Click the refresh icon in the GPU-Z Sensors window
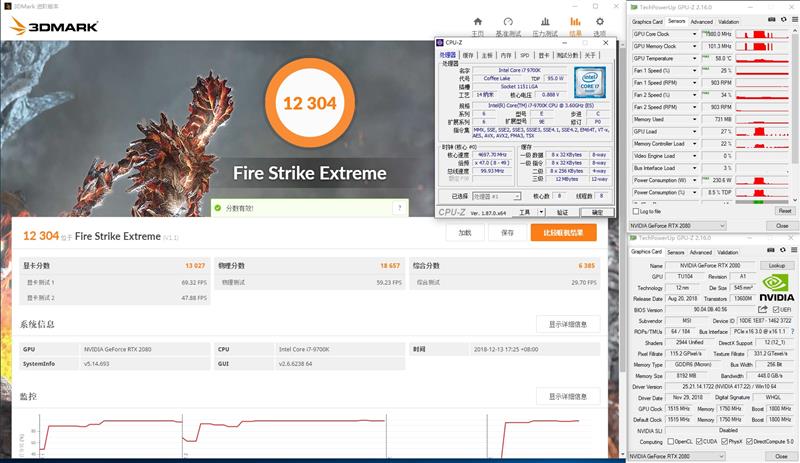This screenshot has height=463, width=800. click(784, 19)
